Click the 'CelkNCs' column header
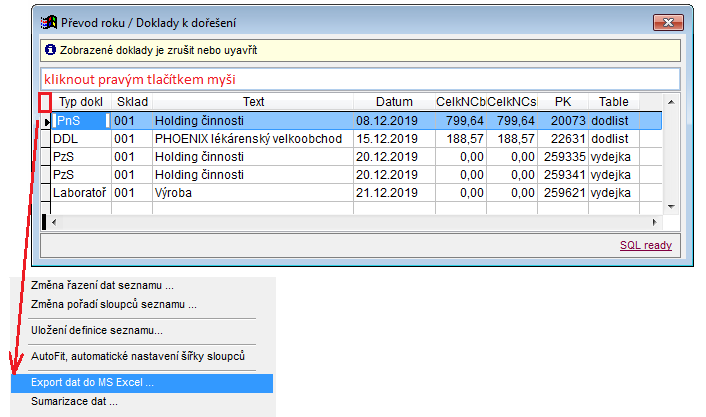 [x=512, y=102]
